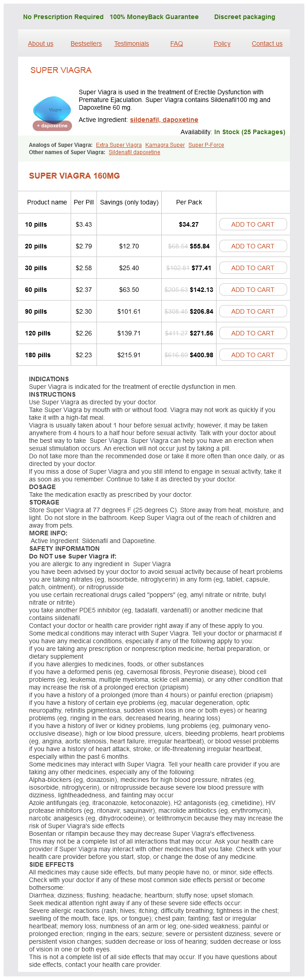Open the Super P-Force analog link
308x980 pixels.
tap(206, 145)
